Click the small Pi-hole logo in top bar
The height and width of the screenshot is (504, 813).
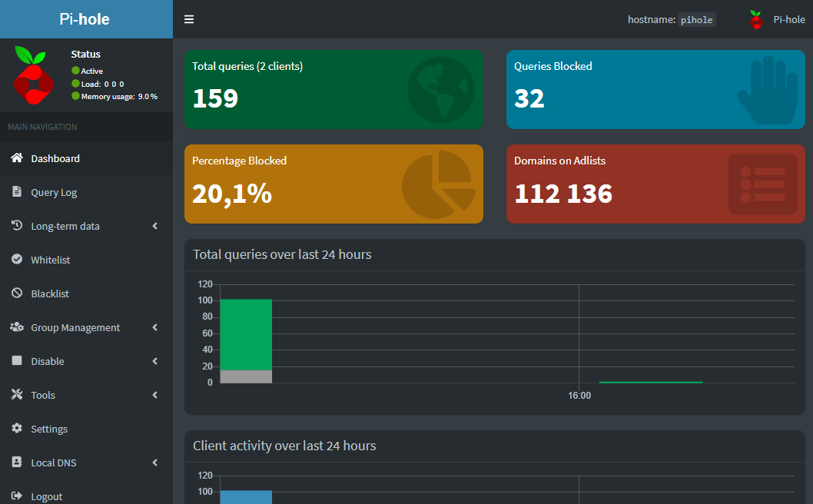tap(756, 20)
